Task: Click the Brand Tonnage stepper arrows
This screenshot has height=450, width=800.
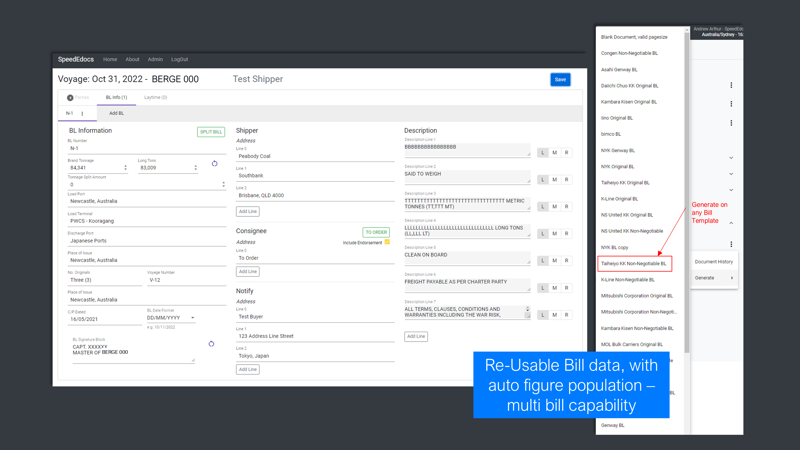Action: (x=126, y=167)
